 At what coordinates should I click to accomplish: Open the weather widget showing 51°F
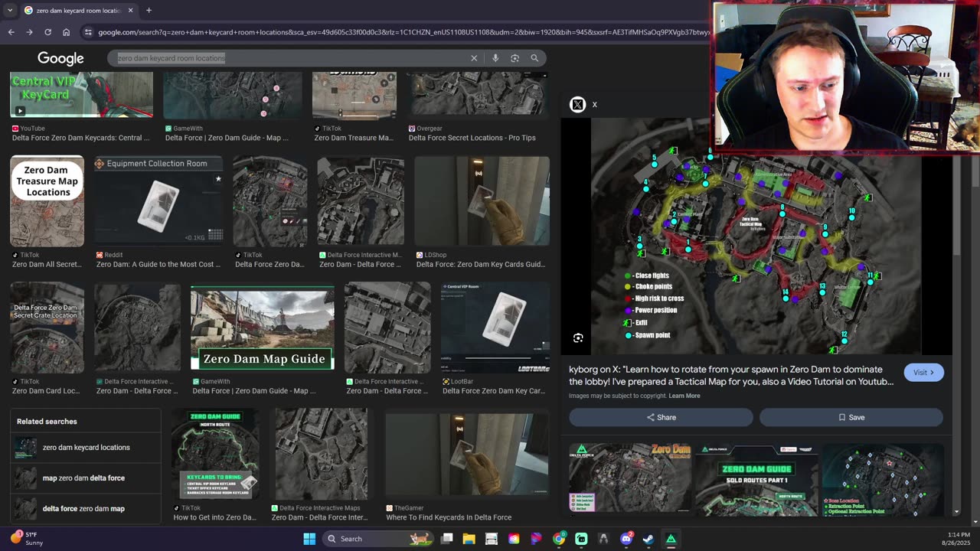(27, 539)
